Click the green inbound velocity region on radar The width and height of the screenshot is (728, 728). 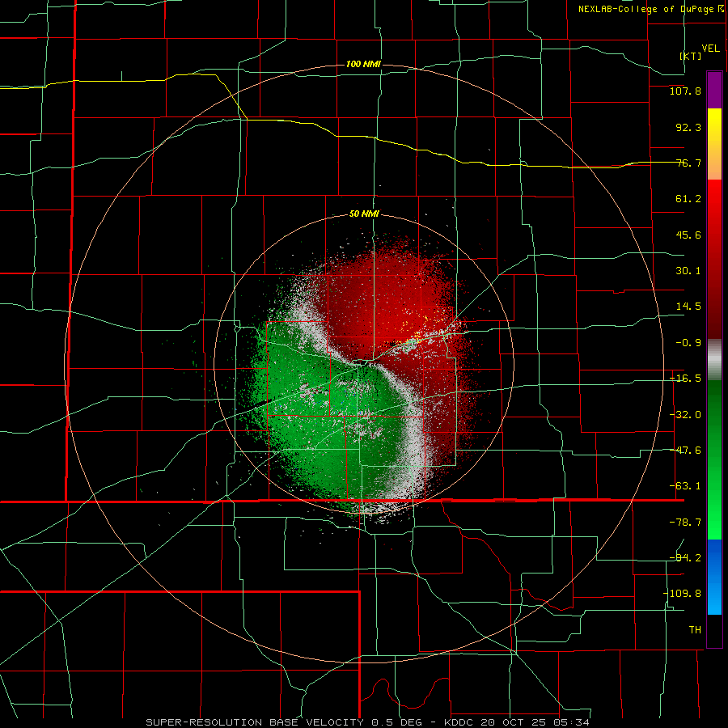[x=315, y=418]
